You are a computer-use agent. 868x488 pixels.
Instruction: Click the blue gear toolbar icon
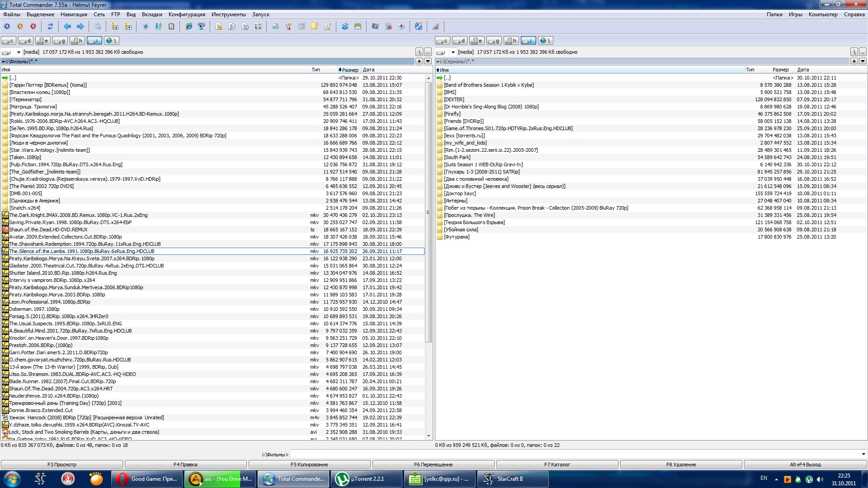7,27
